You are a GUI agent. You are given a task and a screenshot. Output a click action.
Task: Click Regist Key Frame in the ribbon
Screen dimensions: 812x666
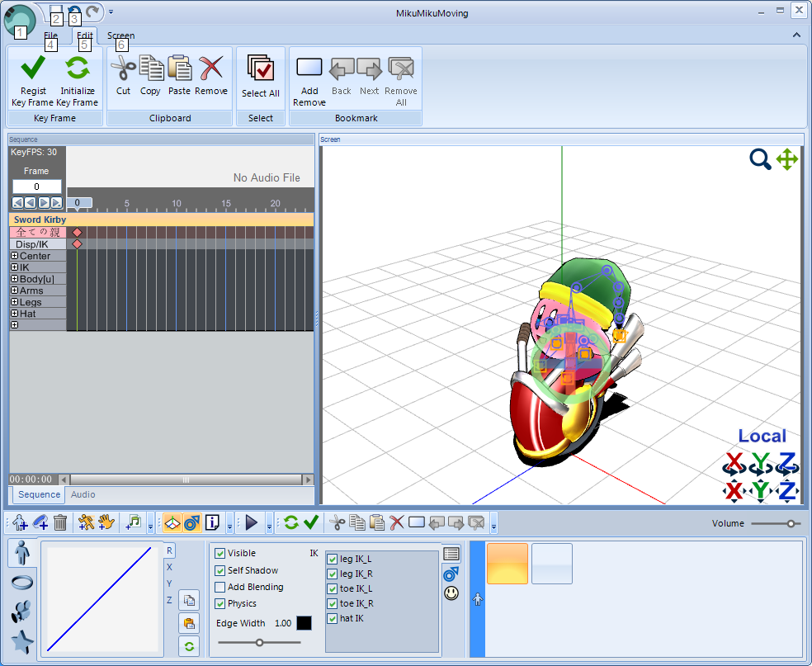coord(33,80)
